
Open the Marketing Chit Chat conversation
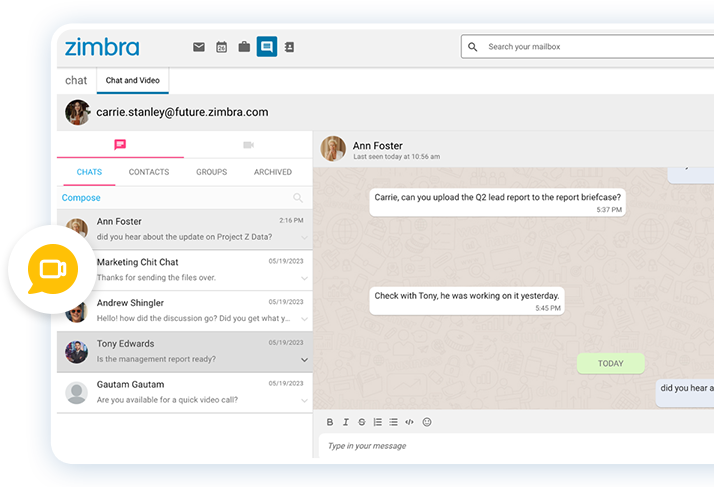click(x=185, y=270)
